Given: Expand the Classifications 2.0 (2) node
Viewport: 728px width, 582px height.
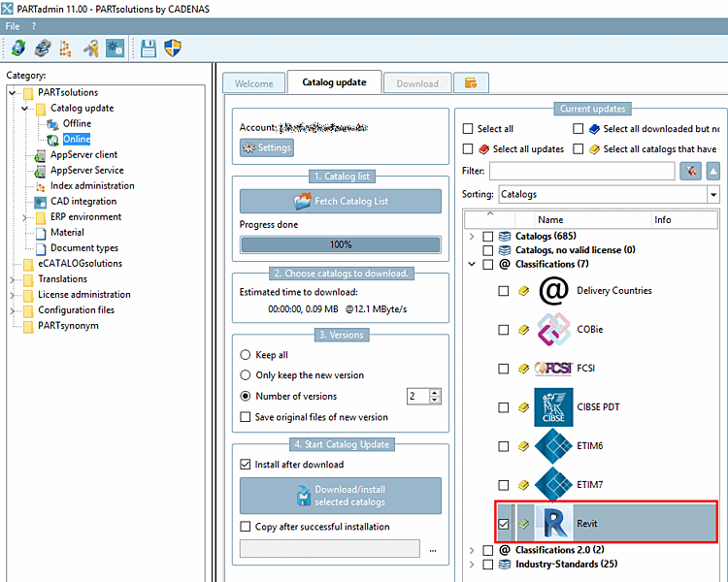Looking at the screenshot, I should pos(472,550).
